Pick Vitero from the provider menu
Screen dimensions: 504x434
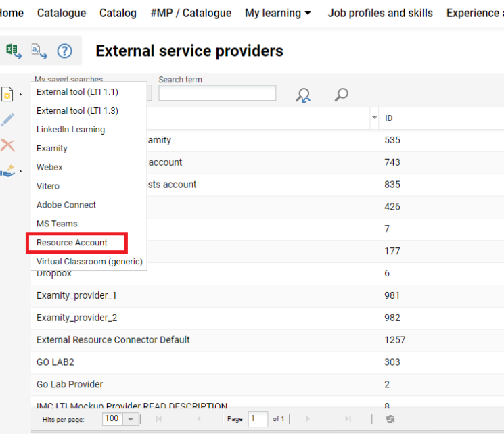(47, 186)
